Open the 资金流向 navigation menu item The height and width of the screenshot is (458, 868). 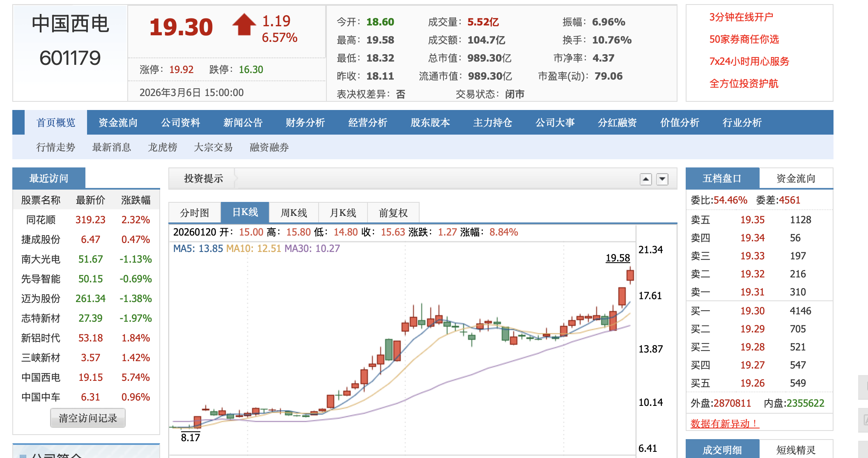tap(118, 122)
